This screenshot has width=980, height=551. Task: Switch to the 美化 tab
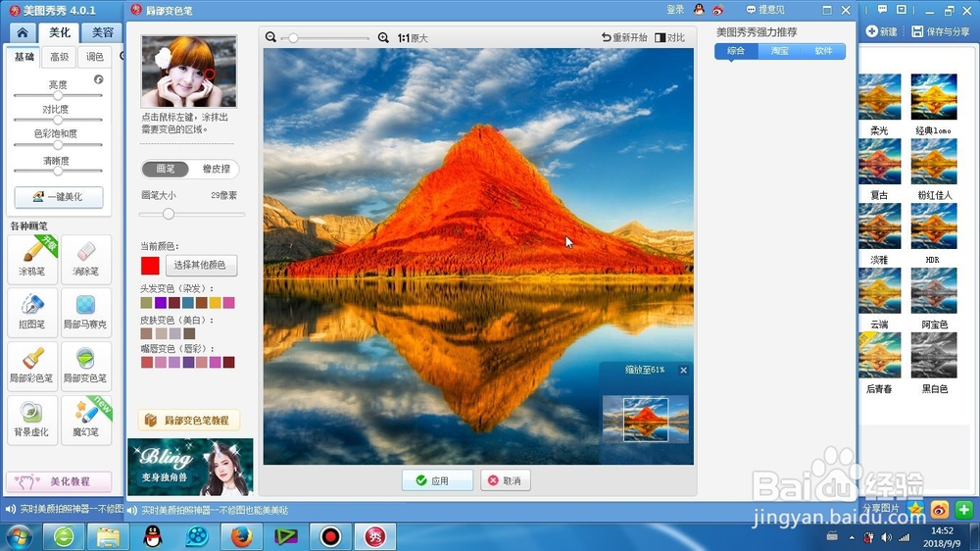(60, 32)
